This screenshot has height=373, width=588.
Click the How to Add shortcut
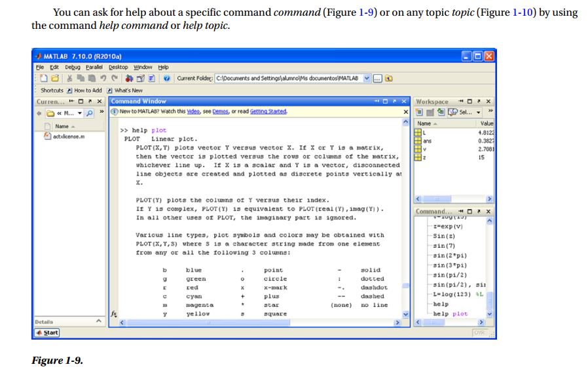[84, 90]
